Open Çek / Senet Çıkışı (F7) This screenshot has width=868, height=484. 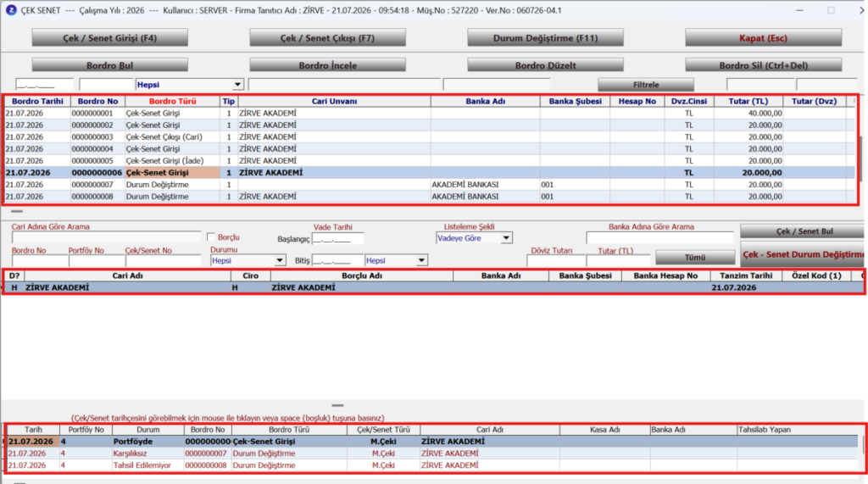327,37
